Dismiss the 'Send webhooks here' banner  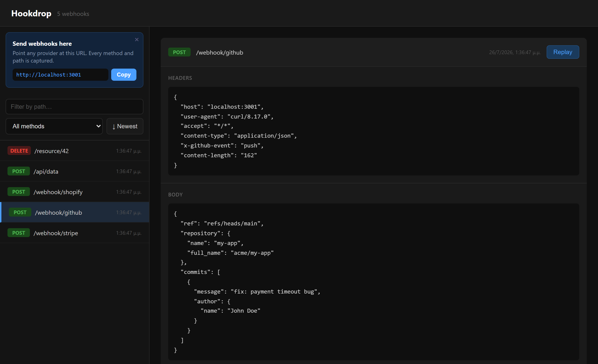137,39
